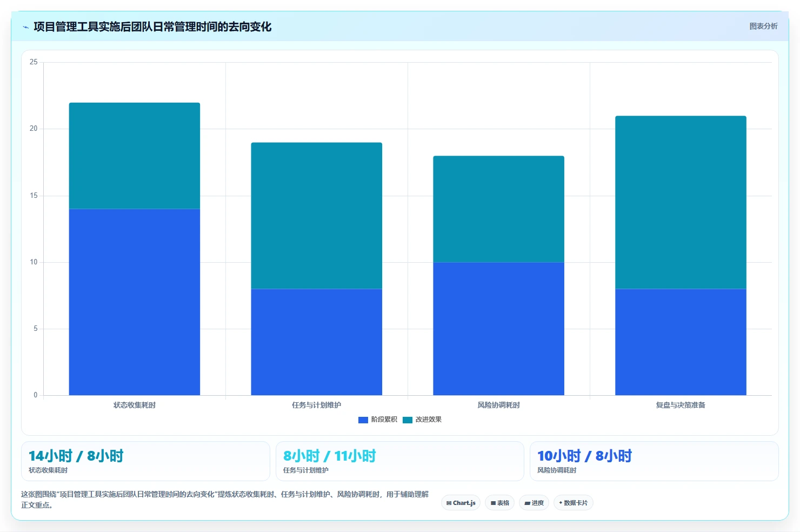The width and height of the screenshot is (800, 532).
Task: Click the chart title 项目管理工具实施后团队日常管理时间的去向变化
Action: (152, 27)
